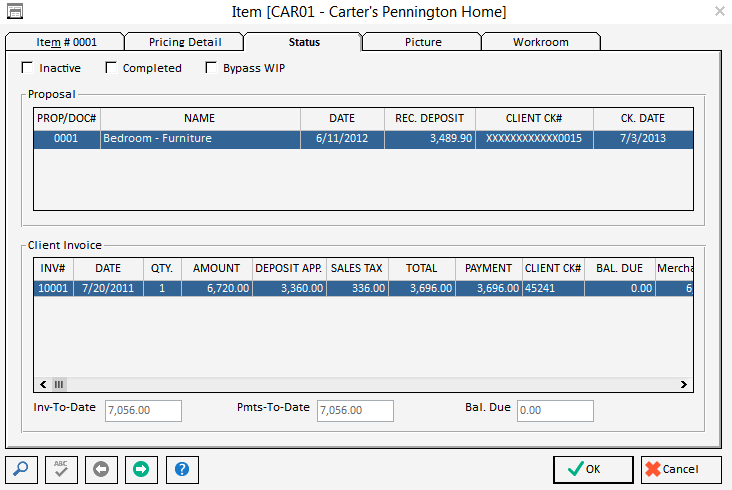The width and height of the screenshot is (732, 490).
Task: Click the 3,489.90 deposit cell
Action: click(429, 139)
